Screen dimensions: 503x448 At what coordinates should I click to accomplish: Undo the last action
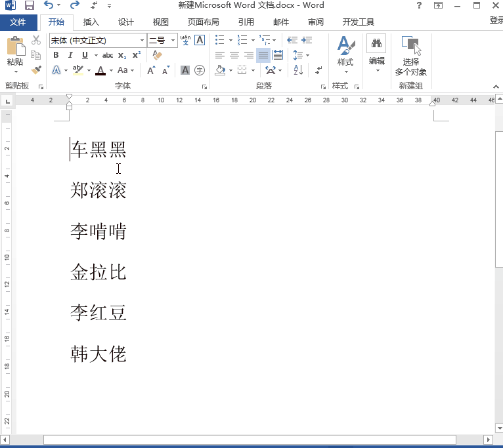click(49, 5)
